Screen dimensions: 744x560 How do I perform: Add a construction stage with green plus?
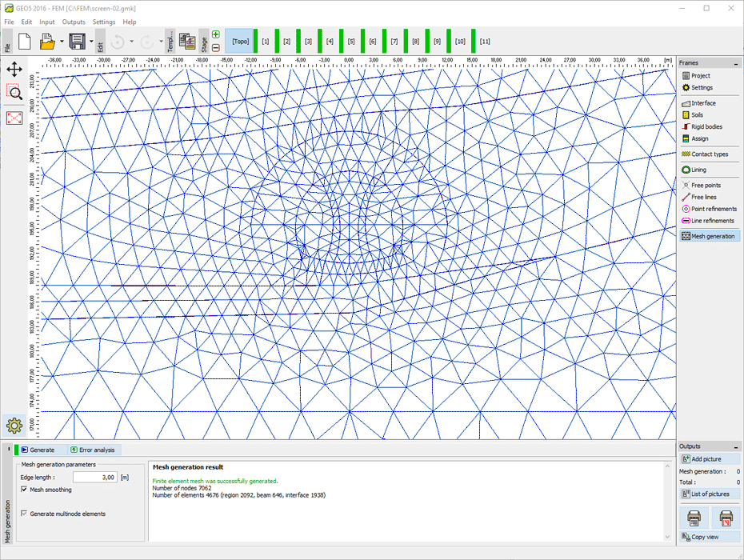(x=216, y=34)
